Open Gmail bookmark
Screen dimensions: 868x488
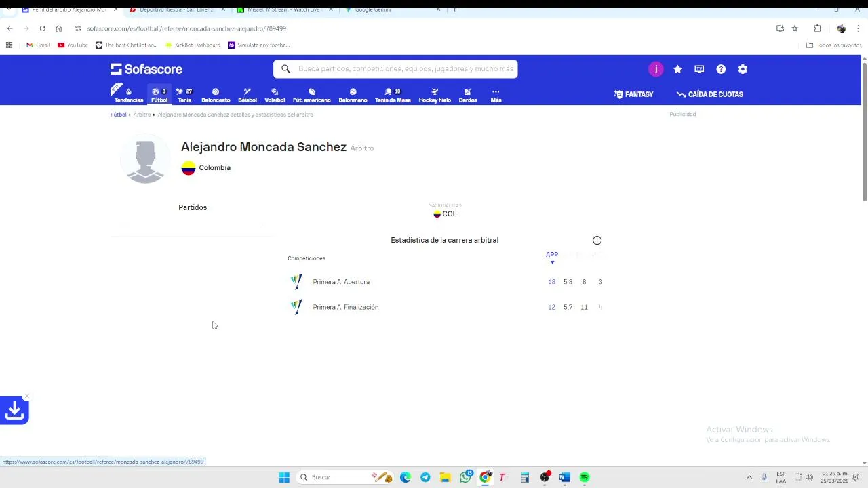(x=38, y=45)
